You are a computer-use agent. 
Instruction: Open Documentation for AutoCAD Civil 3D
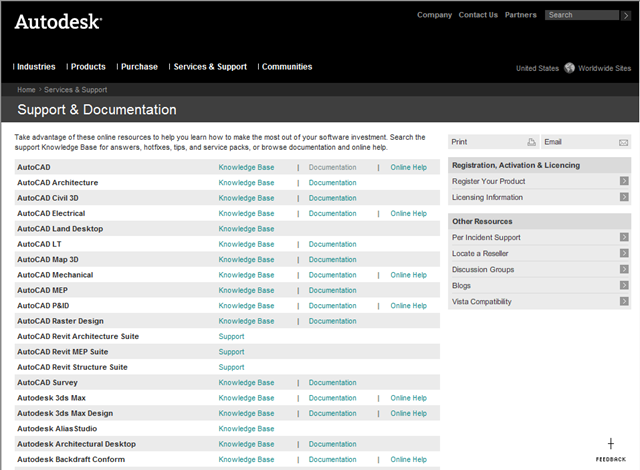[x=332, y=198]
